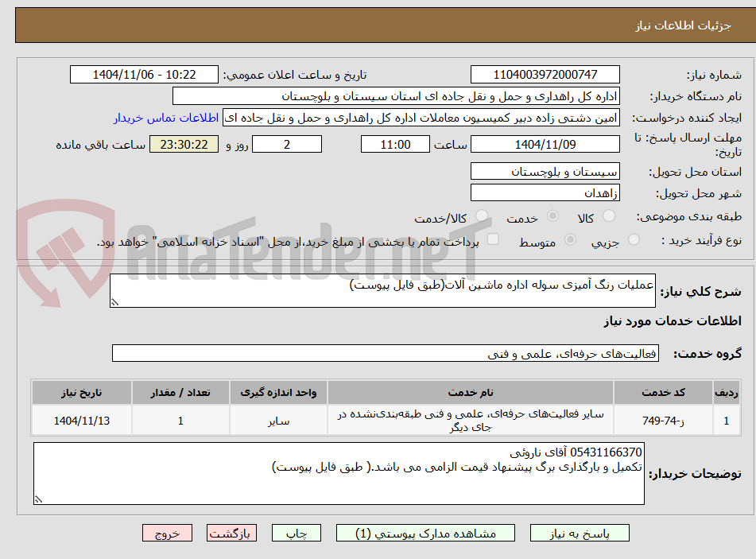Click the بازگشت back button
756x559 pixels.
point(231,533)
